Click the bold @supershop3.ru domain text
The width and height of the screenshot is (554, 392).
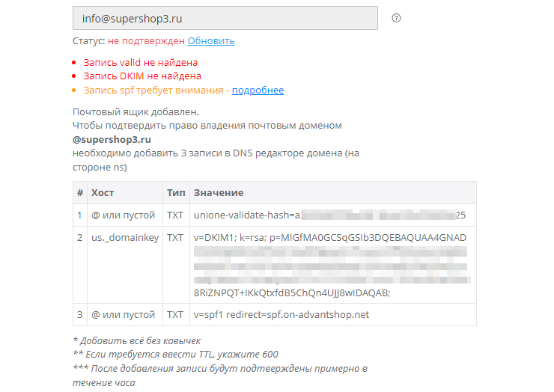point(112,139)
